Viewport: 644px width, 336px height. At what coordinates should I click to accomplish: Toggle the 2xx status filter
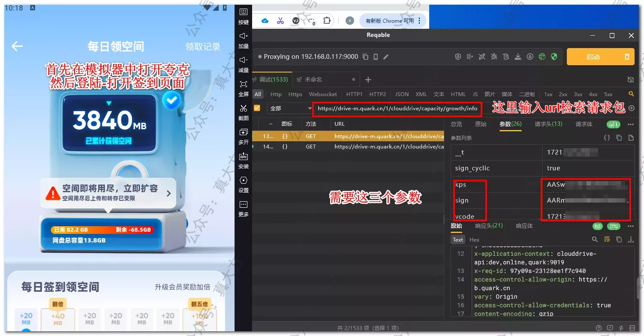click(563, 94)
